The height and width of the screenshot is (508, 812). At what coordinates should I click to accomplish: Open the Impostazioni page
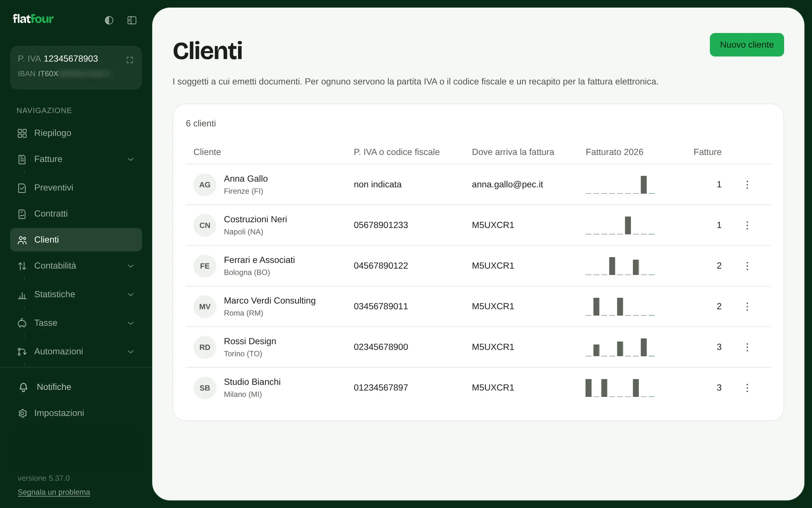click(x=76, y=413)
